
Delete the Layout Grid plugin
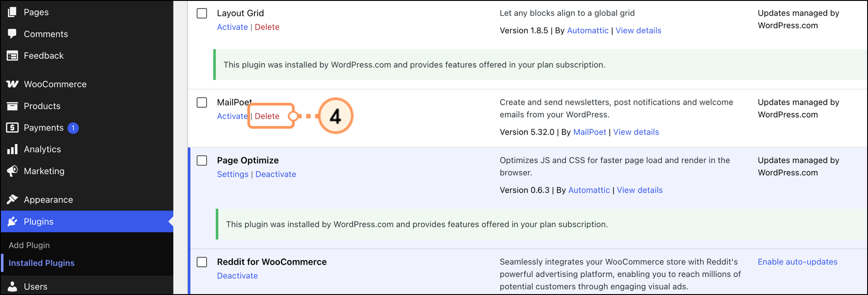click(267, 27)
